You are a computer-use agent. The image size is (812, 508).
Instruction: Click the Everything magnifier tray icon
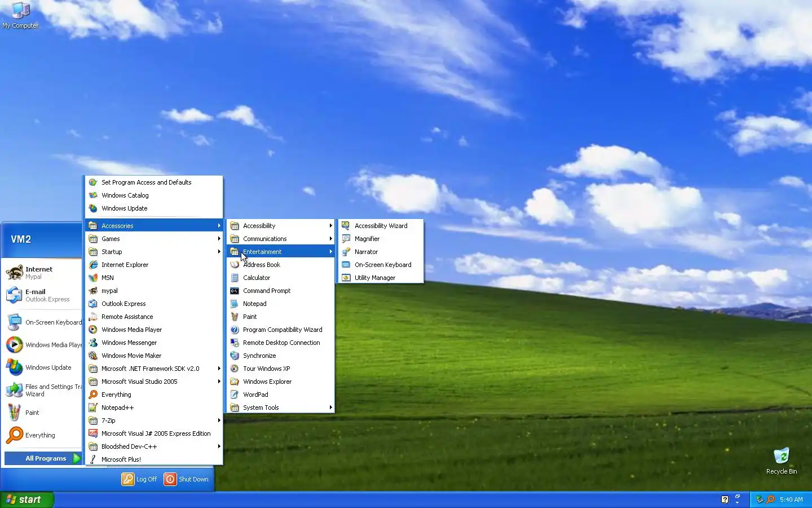[x=770, y=500]
